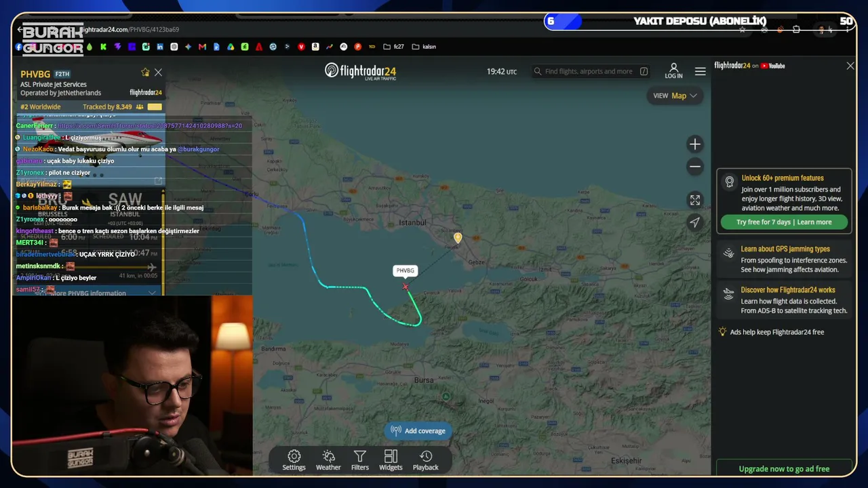Open Gmail bookmark in bookmarks bar
This screenshot has height=488, width=868.
(202, 47)
